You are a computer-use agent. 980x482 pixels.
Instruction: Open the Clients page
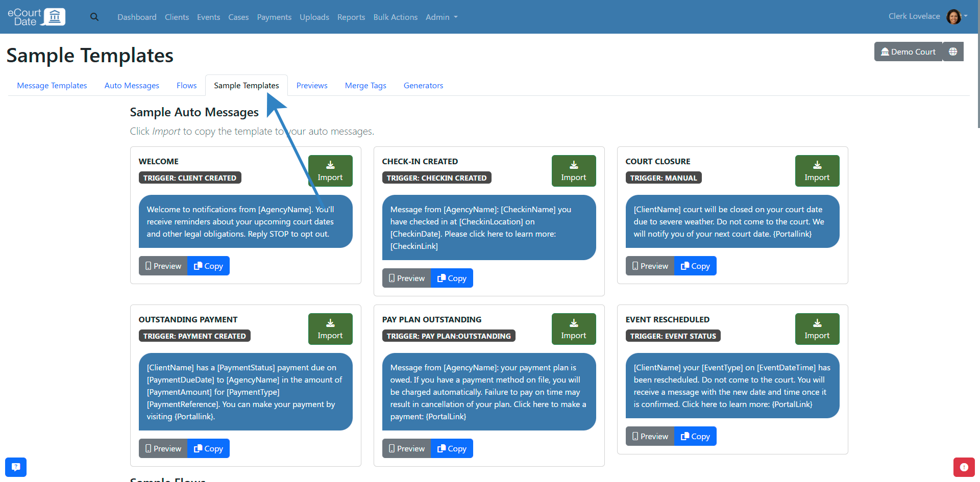(177, 17)
